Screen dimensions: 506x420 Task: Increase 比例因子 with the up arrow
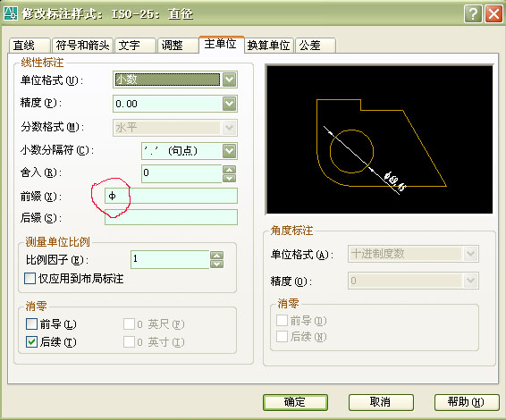217,256
